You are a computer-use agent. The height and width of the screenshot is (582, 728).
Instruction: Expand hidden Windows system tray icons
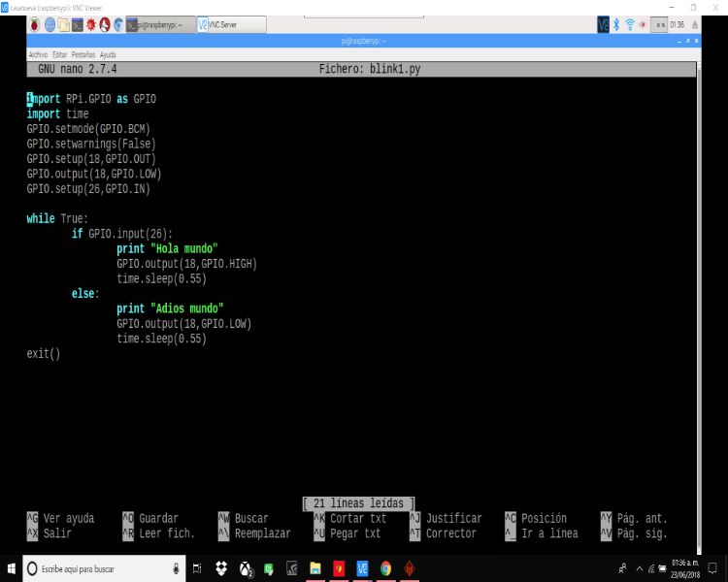coord(640,569)
